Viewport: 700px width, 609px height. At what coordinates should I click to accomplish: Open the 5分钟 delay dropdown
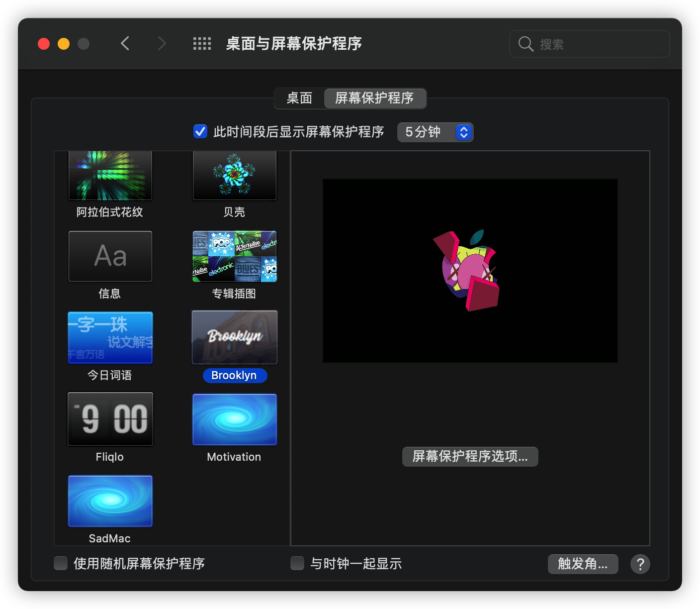tap(435, 132)
